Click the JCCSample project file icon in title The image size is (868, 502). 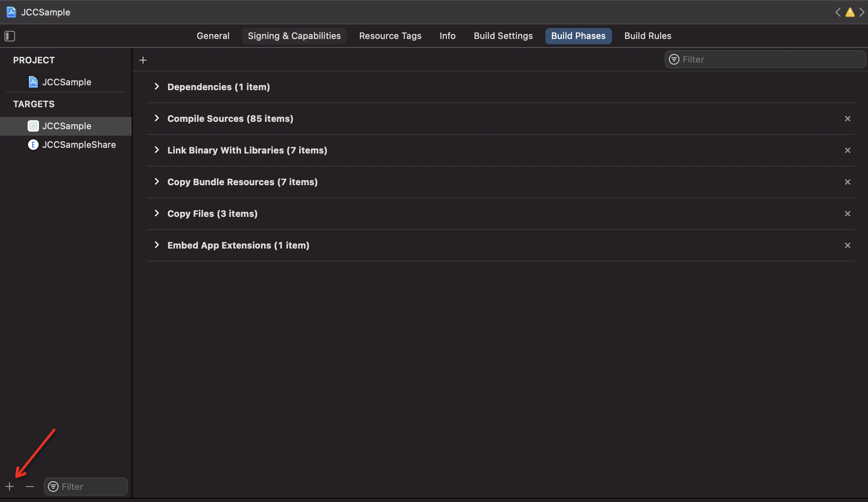tap(11, 12)
